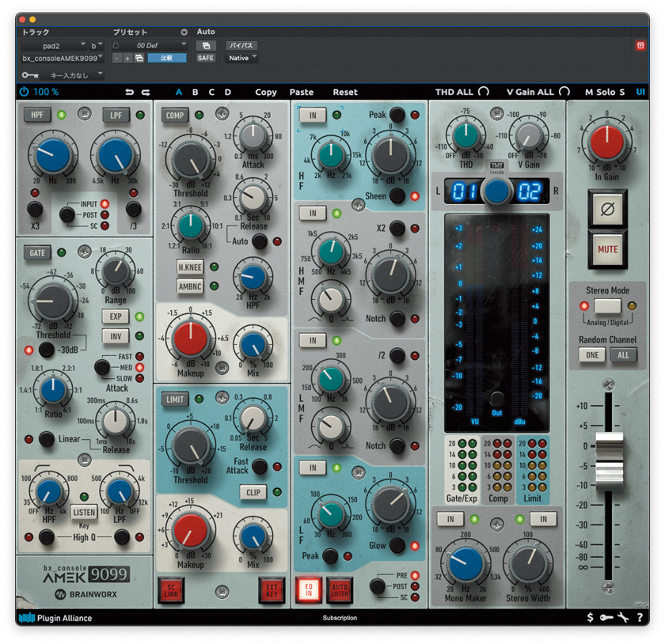Open the insert position b dropdown
The image size is (665, 644).
click(x=97, y=45)
